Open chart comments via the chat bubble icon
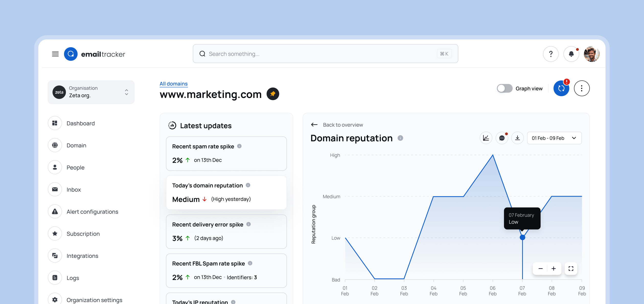Screen dimensions: 644x304 (x=502, y=138)
